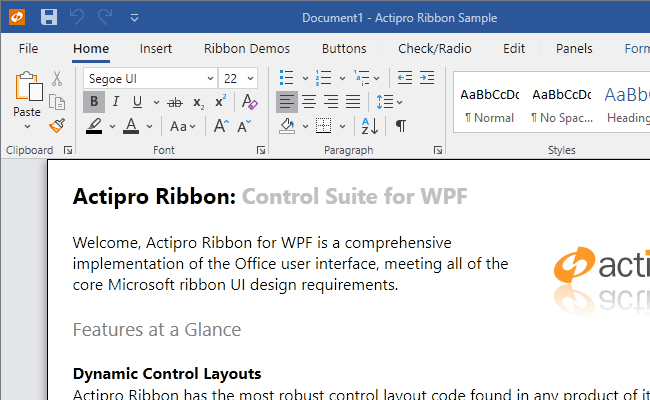Open the Check/Radio ribbon tab
Image resolution: width=650 pixels, height=400 pixels.
pos(434,48)
